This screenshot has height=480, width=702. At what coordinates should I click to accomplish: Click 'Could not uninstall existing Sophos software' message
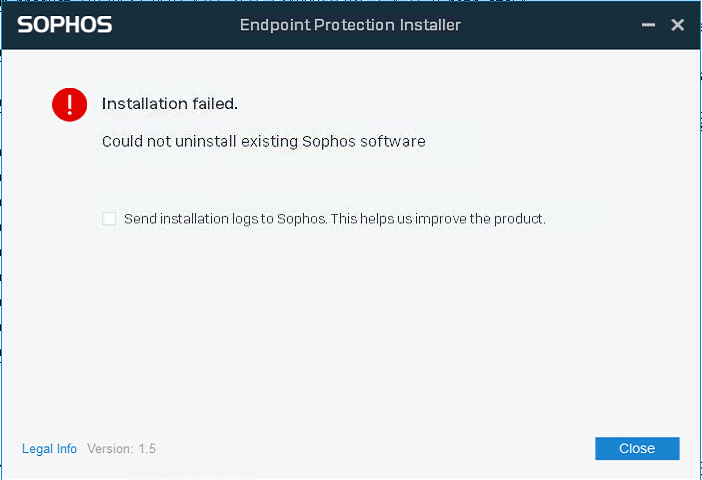(264, 141)
